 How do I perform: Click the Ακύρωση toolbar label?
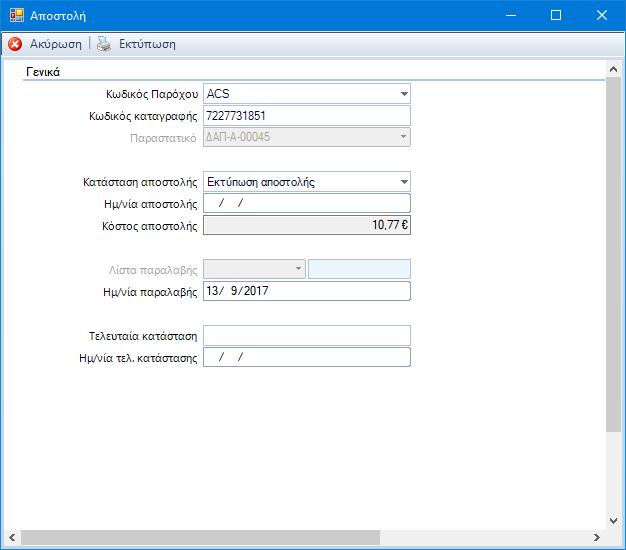[x=55, y=44]
